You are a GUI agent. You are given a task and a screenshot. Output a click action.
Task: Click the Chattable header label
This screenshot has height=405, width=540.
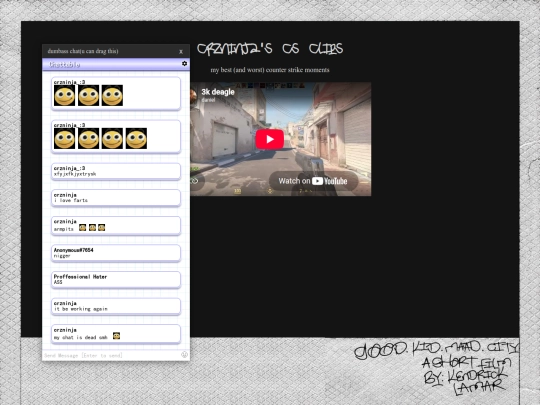[x=64, y=64]
